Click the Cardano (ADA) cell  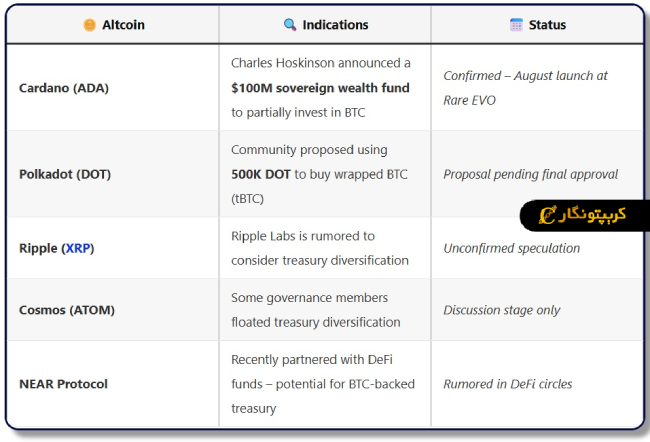(64, 88)
